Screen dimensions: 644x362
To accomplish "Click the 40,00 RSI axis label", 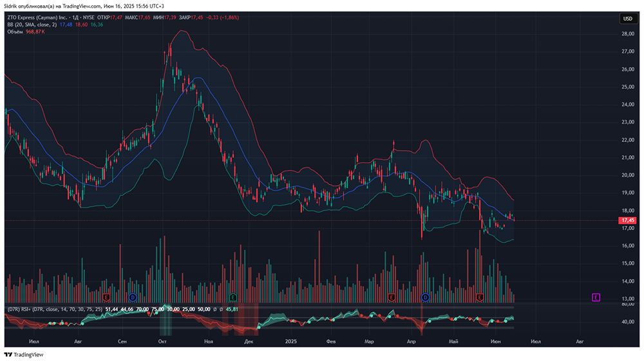I will pos(628,321).
